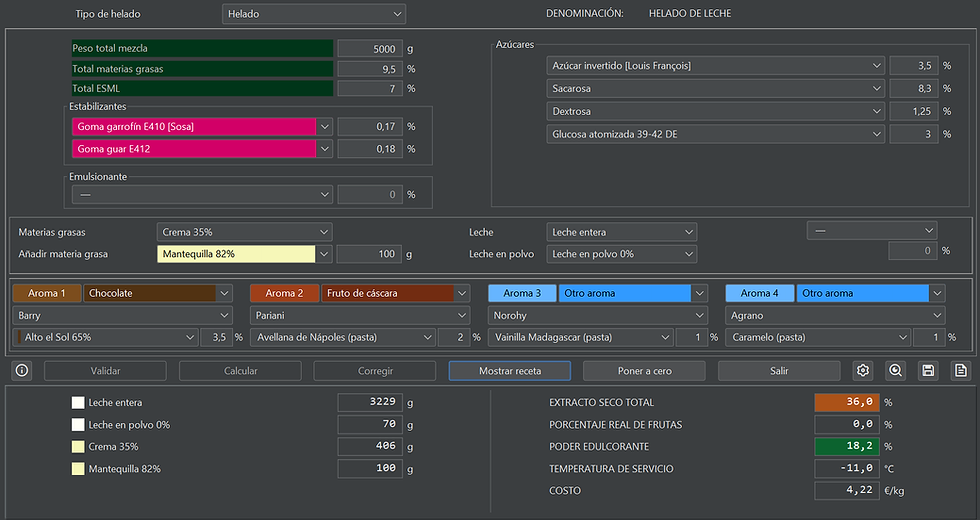Save recipe with floppy disk icon
The height and width of the screenshot is (520, 980).
click(928, 371)
